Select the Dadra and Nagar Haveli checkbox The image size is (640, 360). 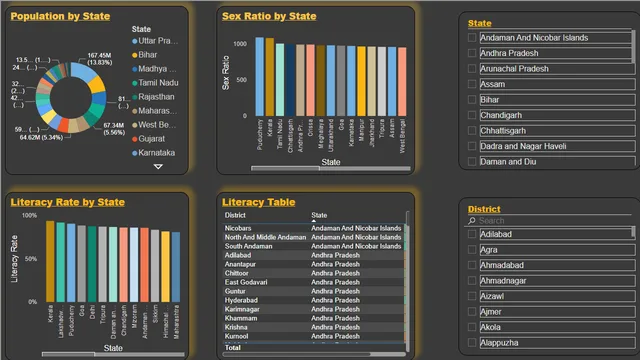tap(472, 146)
